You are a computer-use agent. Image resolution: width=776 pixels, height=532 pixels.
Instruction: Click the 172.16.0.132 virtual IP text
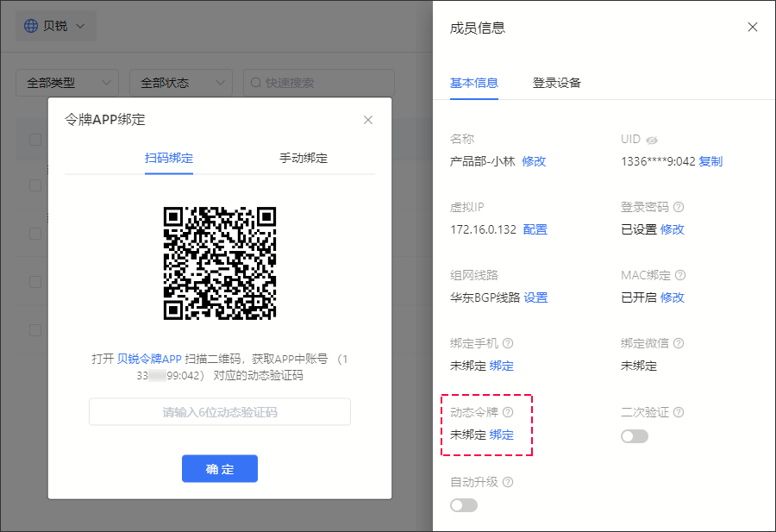[x=483, y=229]
